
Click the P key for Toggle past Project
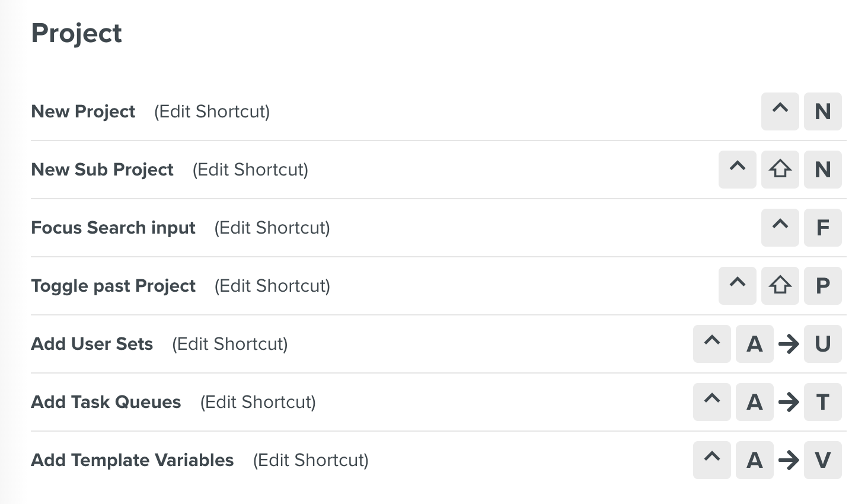coord(822,286)
